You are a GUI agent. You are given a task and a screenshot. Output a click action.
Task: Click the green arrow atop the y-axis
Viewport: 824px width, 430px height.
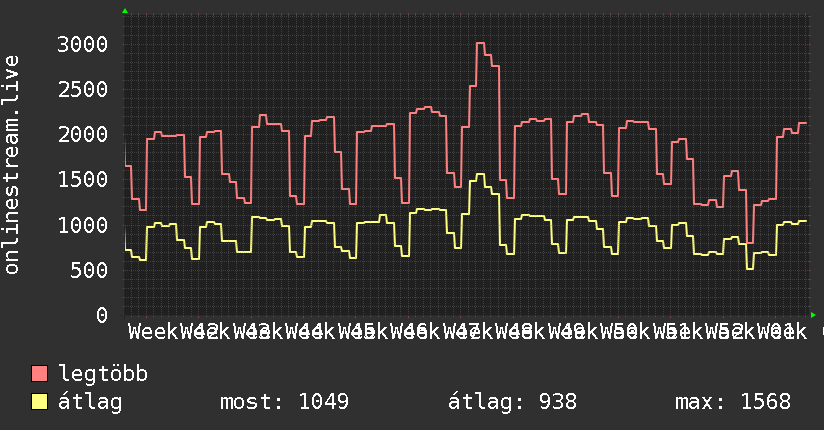125,11
